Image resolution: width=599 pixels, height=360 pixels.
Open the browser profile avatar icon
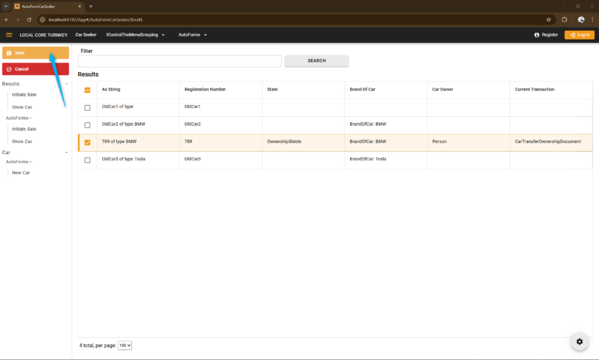pos(581,19)
